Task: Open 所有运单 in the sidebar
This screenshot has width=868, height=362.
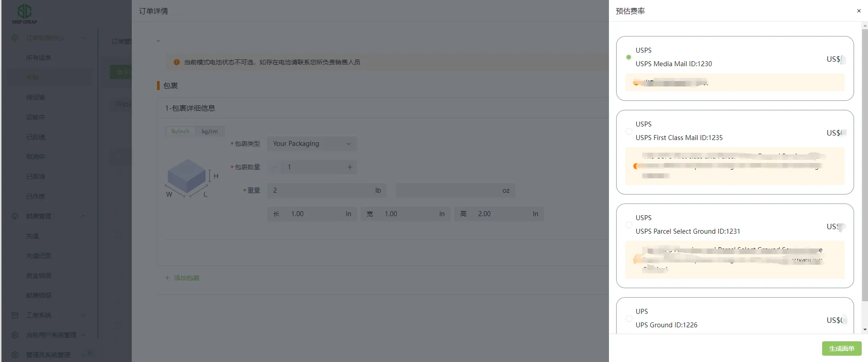Action: point(38,58)
